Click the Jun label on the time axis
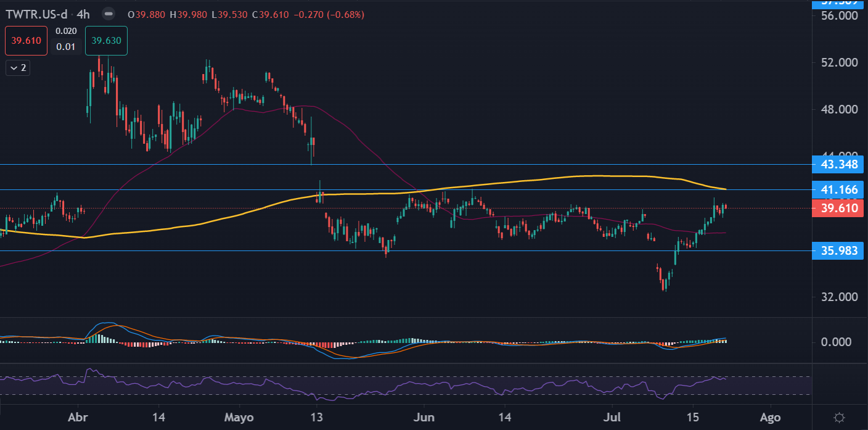868x430 pixels. (x=425, y=417)
